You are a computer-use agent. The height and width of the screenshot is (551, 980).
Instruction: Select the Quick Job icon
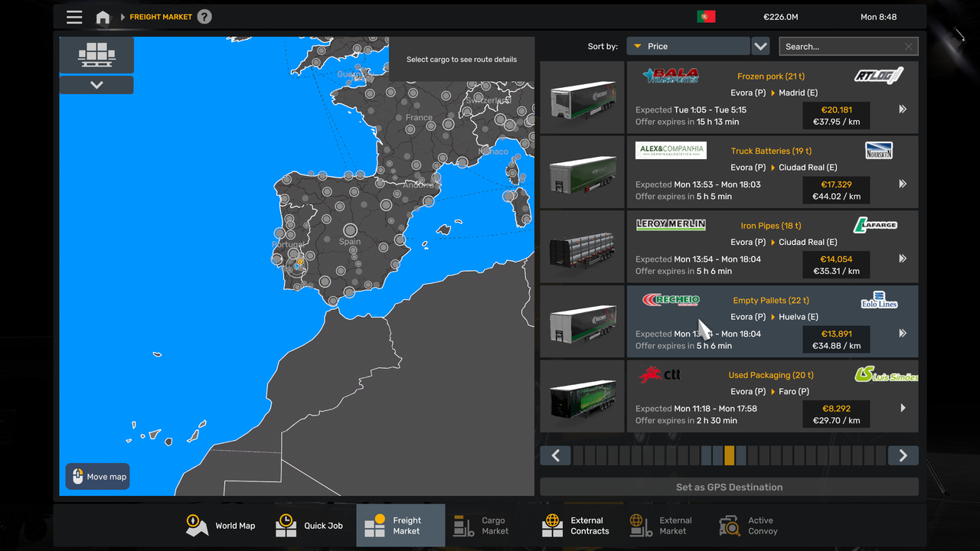(286, 525)
